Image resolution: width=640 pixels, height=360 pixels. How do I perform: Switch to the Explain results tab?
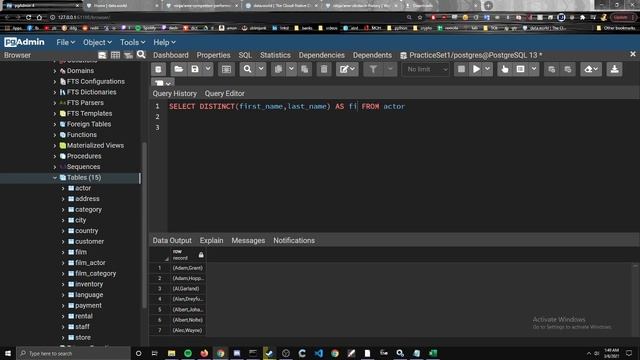tap(211, 241)
